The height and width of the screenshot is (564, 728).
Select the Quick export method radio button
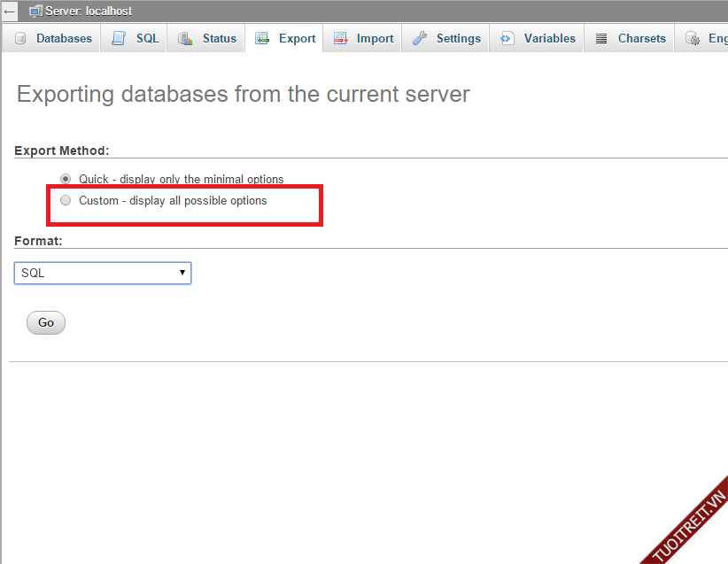point(66,179)
